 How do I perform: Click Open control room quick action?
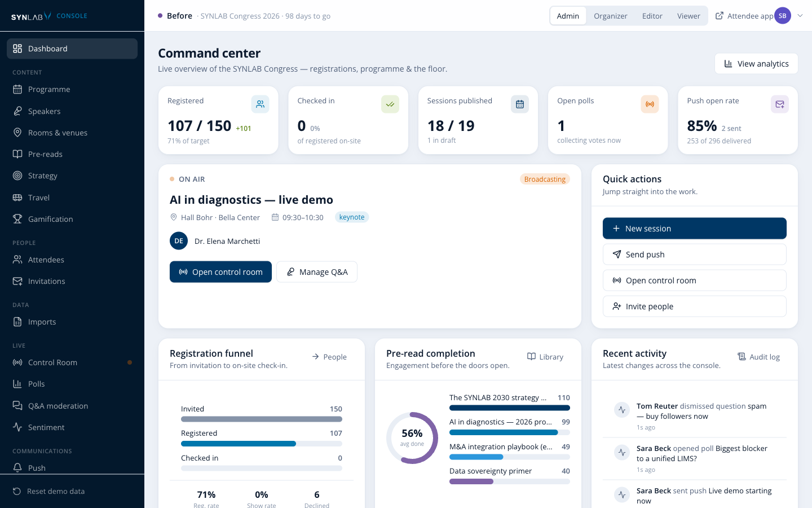click(x=695, y=281)
